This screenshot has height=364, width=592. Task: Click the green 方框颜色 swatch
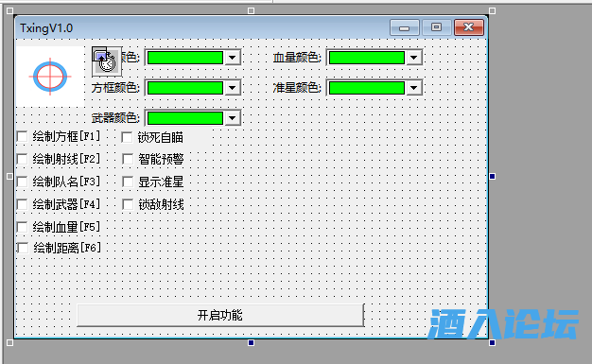(x=185, y=88)
